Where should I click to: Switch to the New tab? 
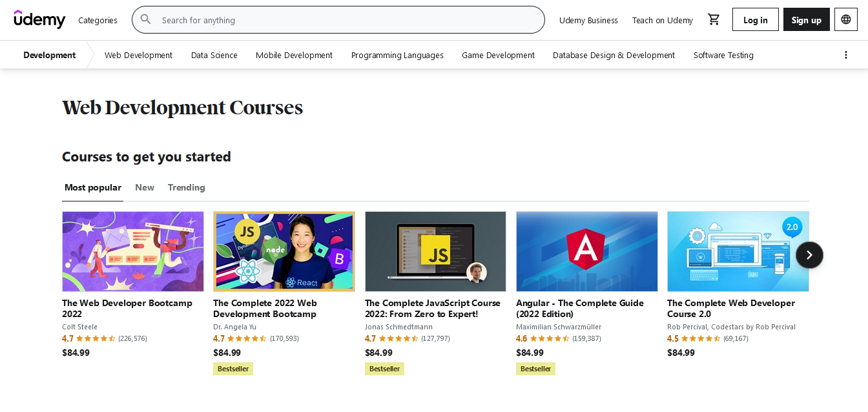pos(145,187)
